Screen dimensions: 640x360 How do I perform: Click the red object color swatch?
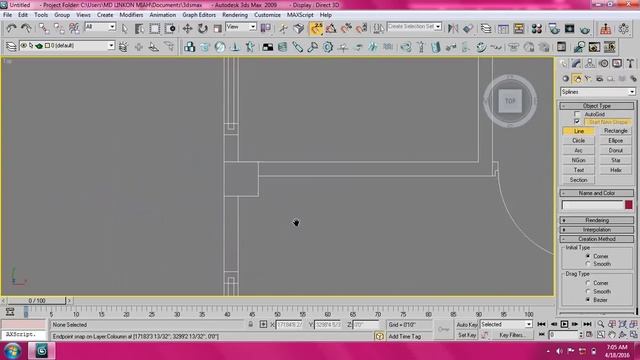pyautogui.click(x=629, y=204)
